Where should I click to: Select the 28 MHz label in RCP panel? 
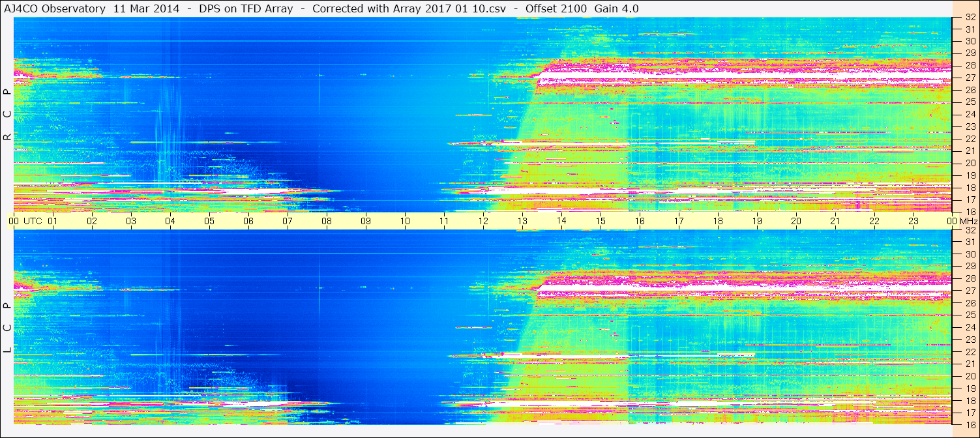click(970, 65)
